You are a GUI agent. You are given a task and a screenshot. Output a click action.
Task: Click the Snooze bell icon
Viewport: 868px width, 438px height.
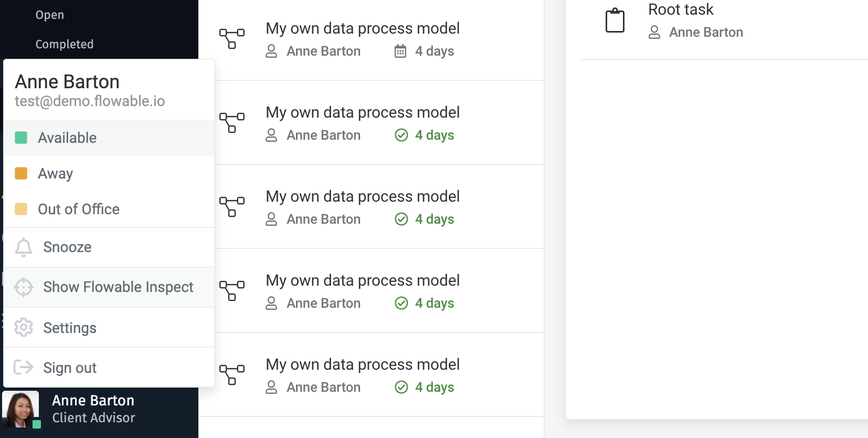[x=24, y=247]
